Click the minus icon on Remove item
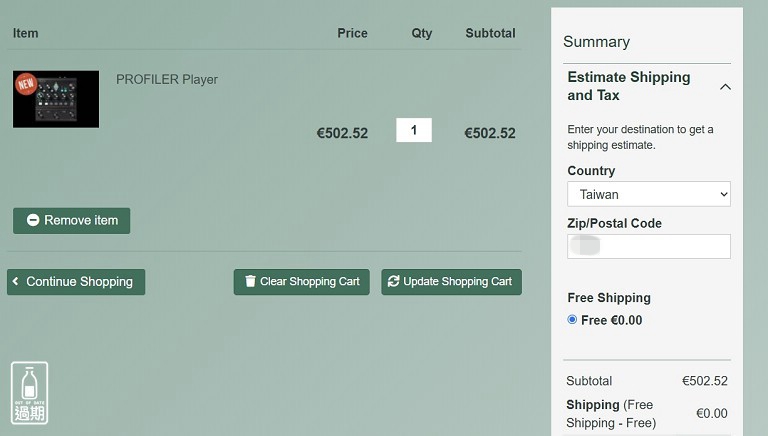768x436 pixels. point(33,220)
